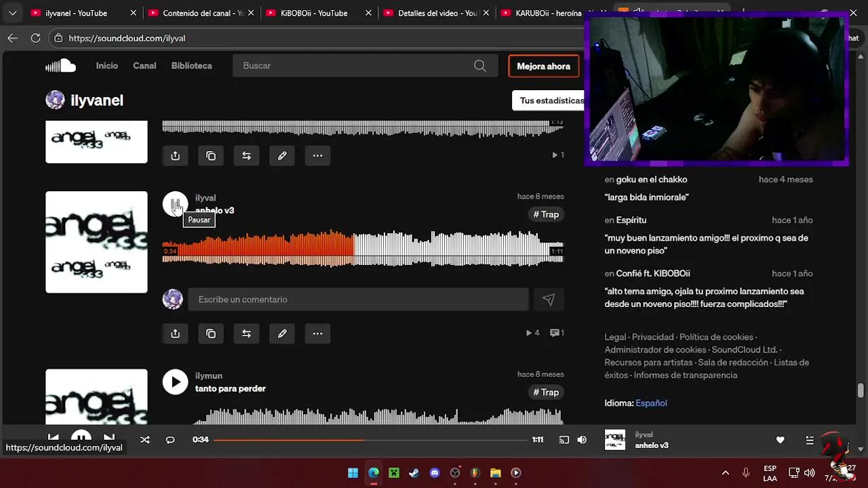The width and height of the screenshot is (868, 488).
Task: Click the copy link icon in the 1-play track row
Action: click(x=211, y=156)
